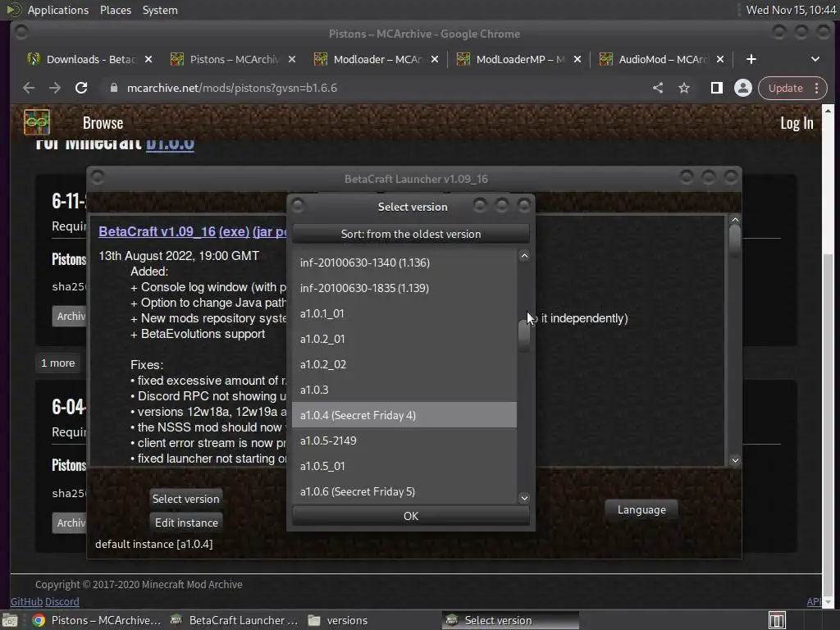The height and width of the screenshot is (630, 840).
Task: Switch to BetaCraft Launcher taskbar entry
Action: click(234, 620)
